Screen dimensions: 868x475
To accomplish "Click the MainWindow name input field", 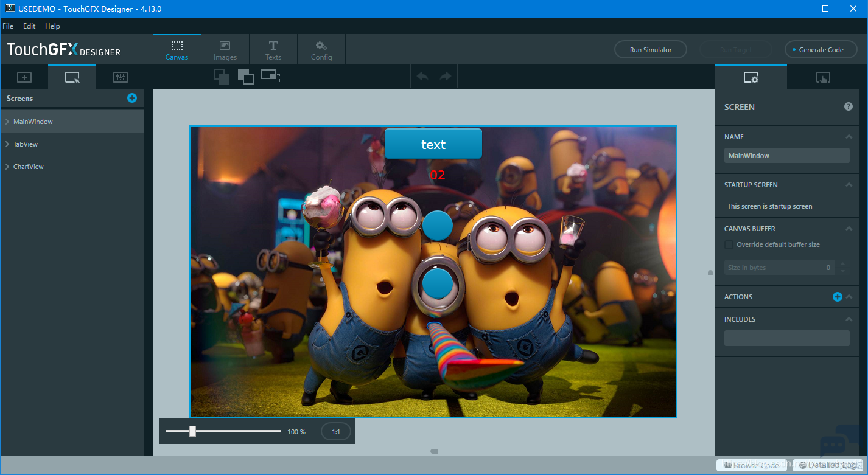I will coord(787,156).
